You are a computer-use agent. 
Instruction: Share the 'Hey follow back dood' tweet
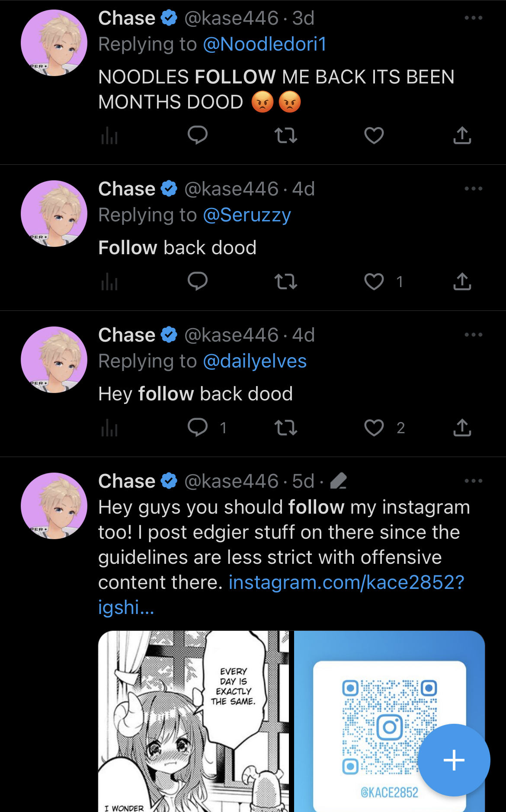click(462, 428)
